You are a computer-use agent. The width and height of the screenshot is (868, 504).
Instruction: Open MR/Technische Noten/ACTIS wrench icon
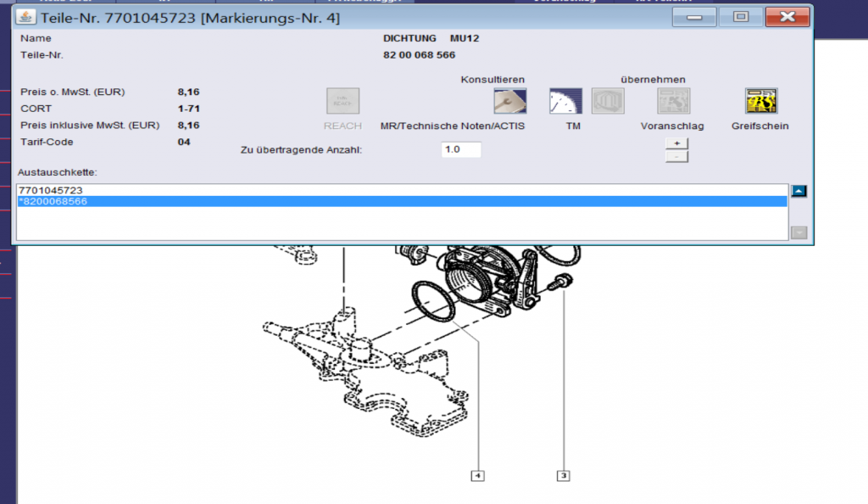pos(509,101)
